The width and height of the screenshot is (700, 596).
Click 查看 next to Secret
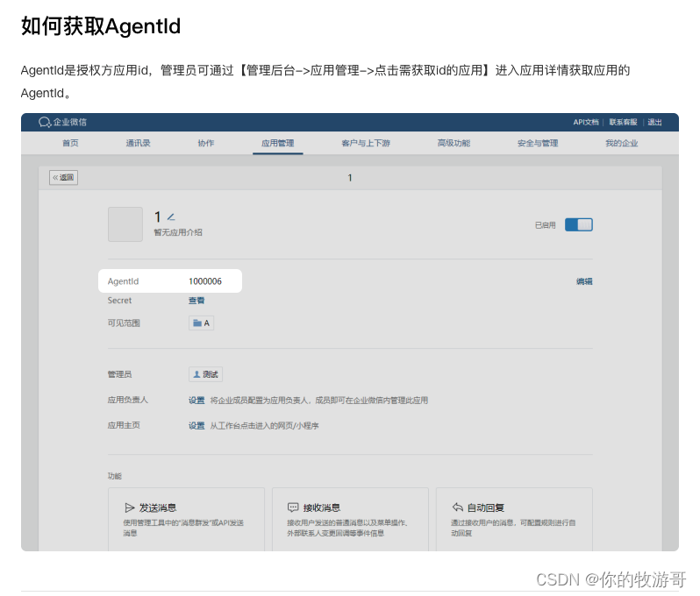196,301
